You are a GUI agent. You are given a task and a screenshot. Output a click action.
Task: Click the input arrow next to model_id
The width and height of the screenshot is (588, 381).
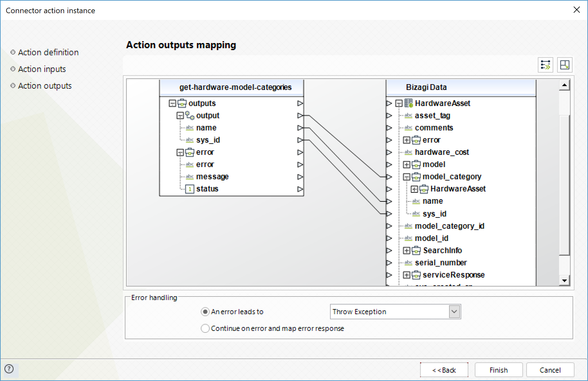point(389,238)
